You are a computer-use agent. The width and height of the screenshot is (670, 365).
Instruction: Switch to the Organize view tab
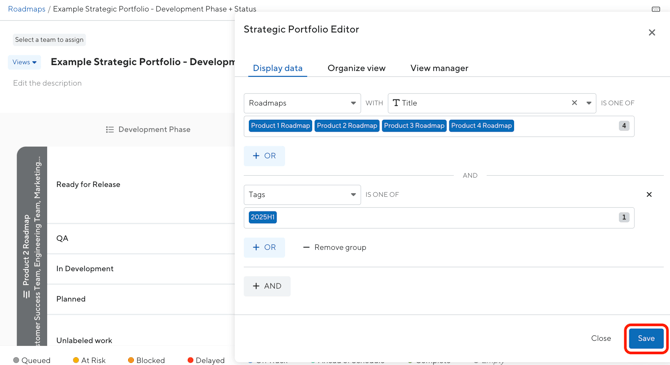(x=356, y=68)
